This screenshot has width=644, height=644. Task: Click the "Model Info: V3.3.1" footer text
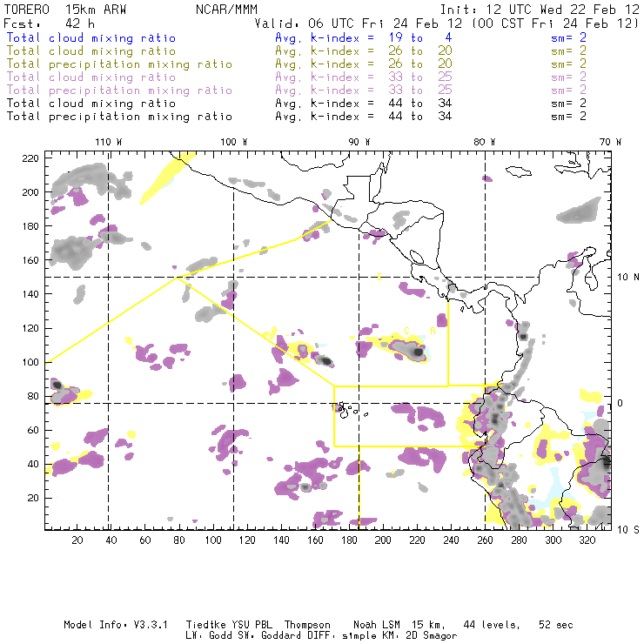point(116,625)
